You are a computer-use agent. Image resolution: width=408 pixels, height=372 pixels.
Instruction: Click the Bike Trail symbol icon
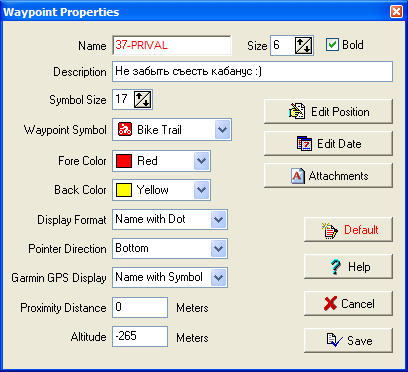pos(124,130)
